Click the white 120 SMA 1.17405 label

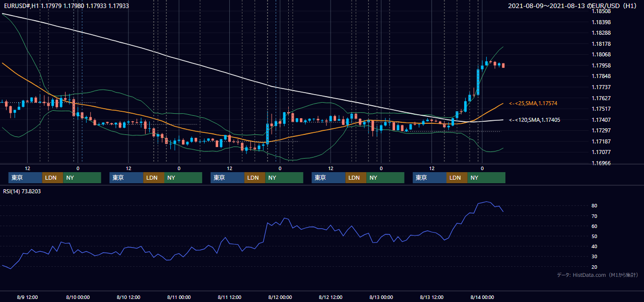pyautogui.click(x=534, y=120)
